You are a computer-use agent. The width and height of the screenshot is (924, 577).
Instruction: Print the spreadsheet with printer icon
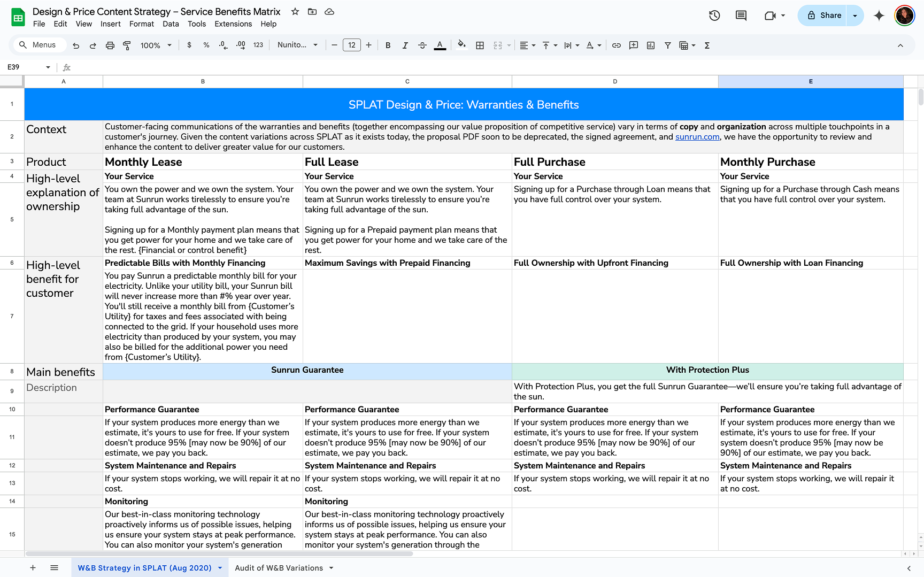[x=110, y=45]
